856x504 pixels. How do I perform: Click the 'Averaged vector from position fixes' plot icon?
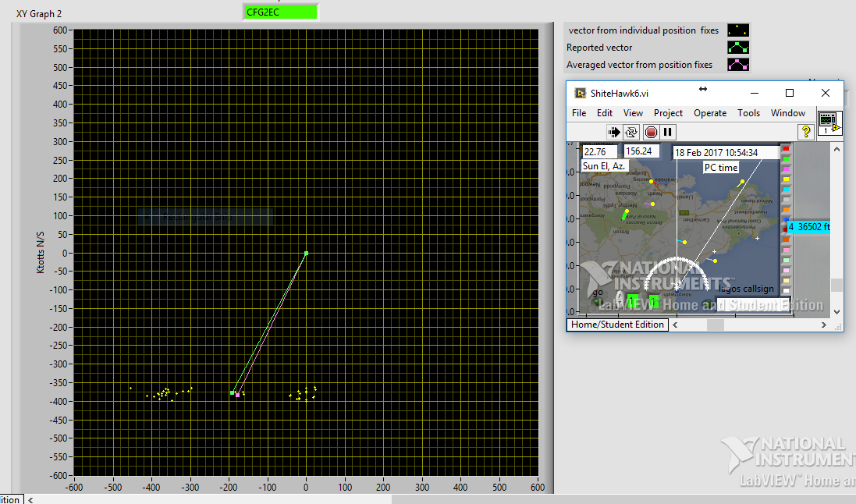point(737,65)
